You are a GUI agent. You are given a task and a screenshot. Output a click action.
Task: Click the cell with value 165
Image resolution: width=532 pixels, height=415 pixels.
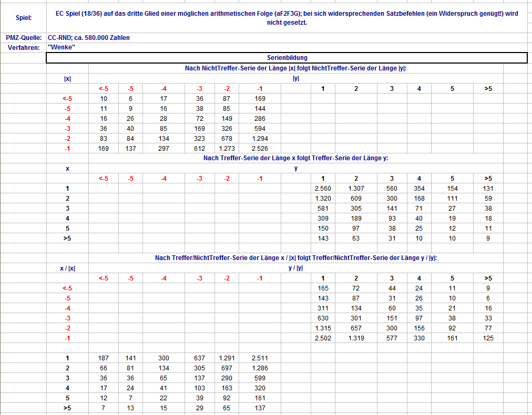click(x=323, y=288)
